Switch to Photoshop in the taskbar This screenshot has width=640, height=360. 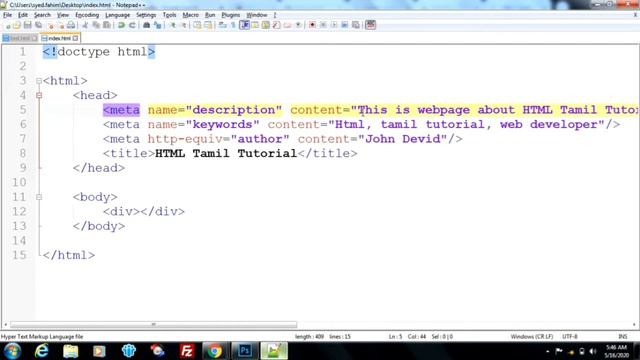[x=244, y=351]
